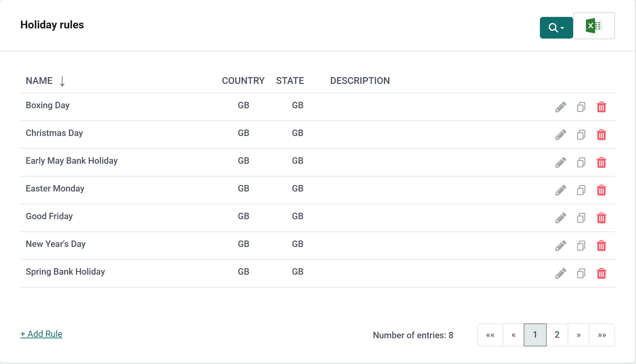Click the Good Friday name

pos(49,216)
